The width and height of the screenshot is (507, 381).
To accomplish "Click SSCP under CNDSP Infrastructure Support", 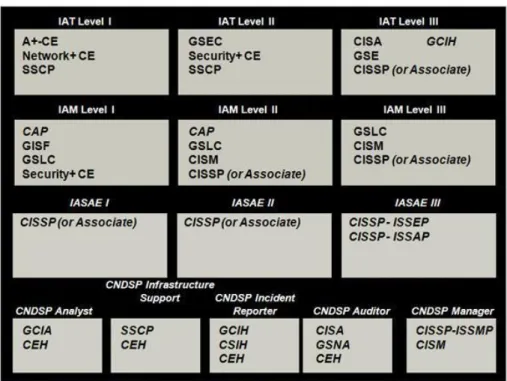I will coord(137,330).
